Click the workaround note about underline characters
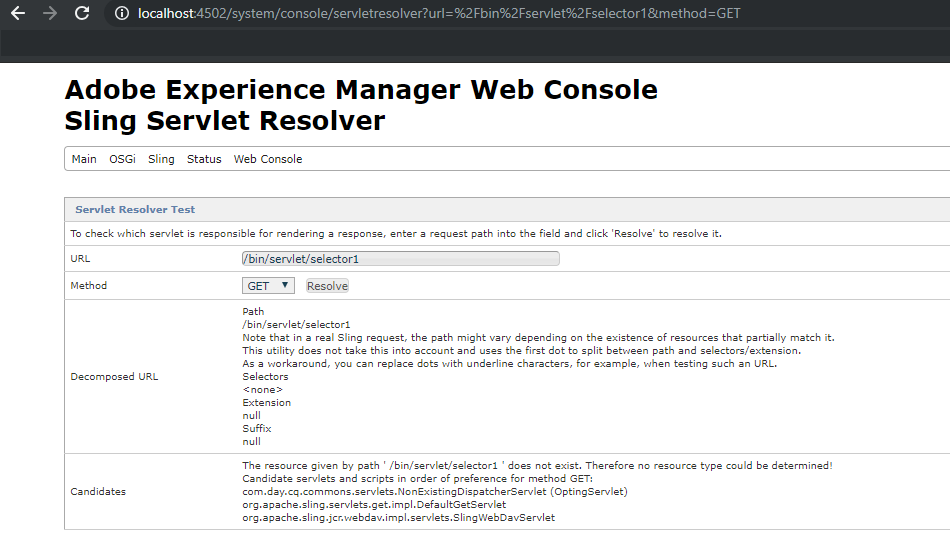The width and height of the screenshot is (950, 541). (x=510, y=363)
